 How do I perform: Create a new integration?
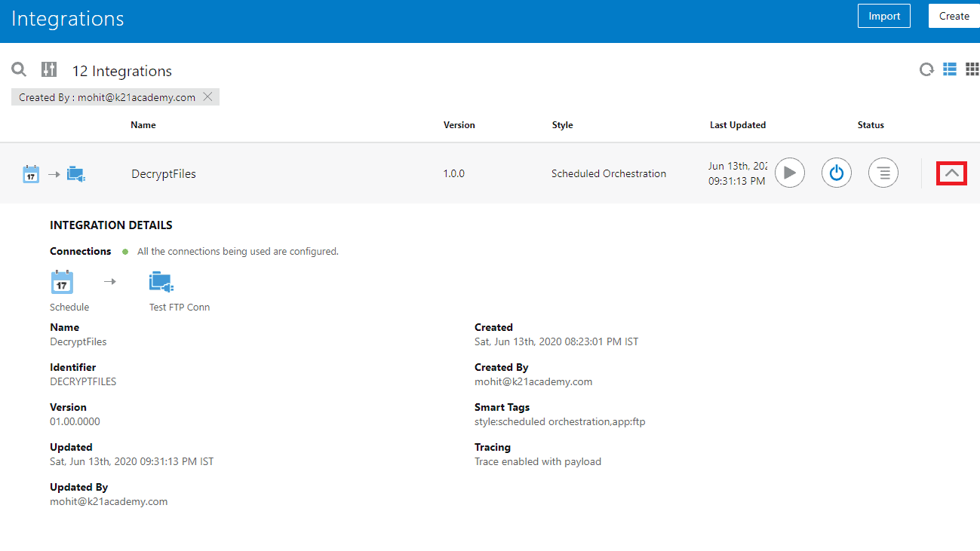(954, 15)
